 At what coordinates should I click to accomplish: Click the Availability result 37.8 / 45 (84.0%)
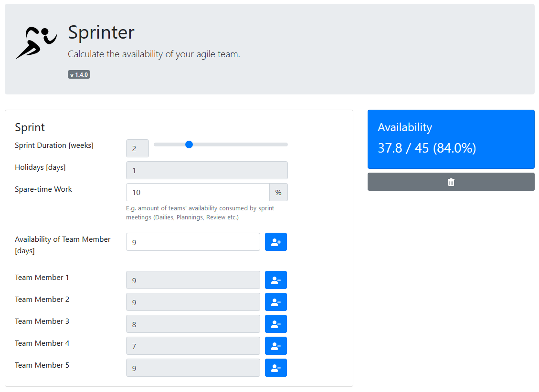[x=427, y=148]
